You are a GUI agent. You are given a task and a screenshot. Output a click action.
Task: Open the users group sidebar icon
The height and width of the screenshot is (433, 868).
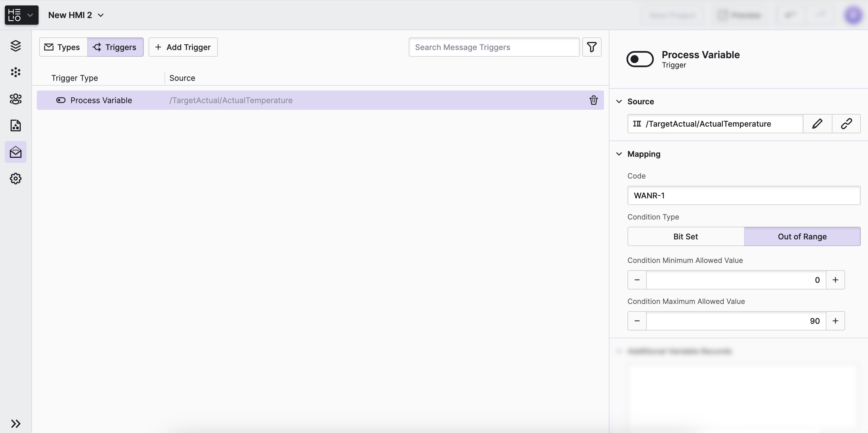(x=15, y=99)
